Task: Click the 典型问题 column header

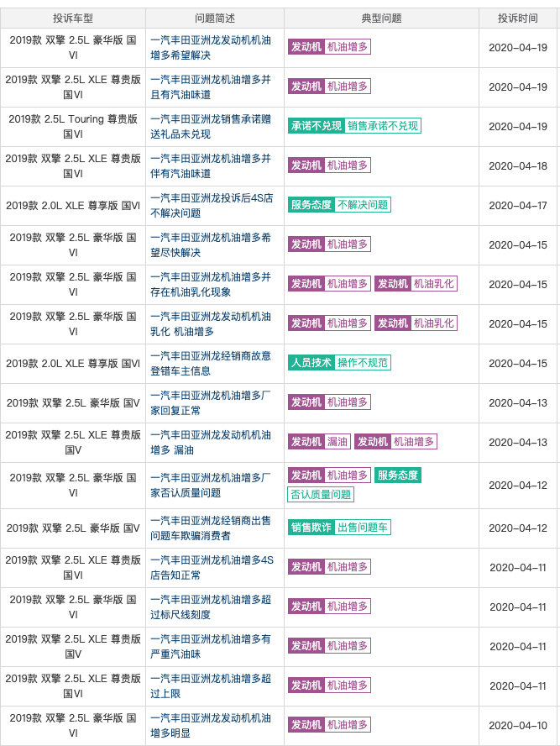Action: click(x=381, y=18)
